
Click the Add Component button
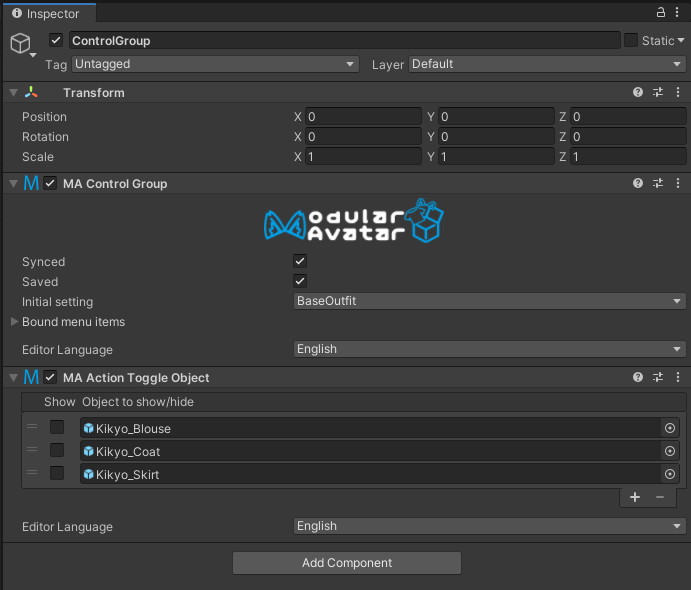tap(347, 563)
